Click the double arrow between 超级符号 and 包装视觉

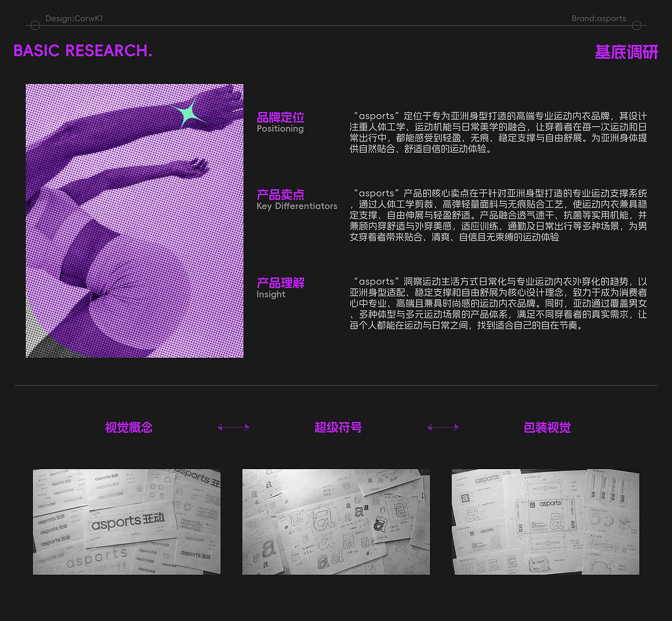tap(443, 428)
